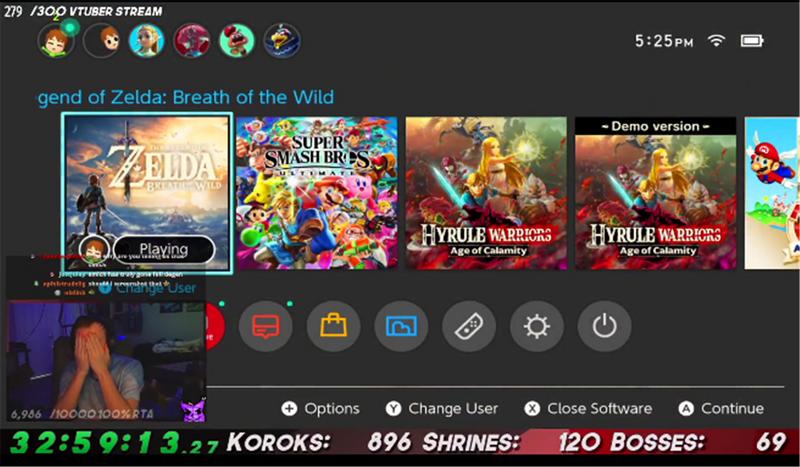
Task: Open the Album icon
Action: pyautogui.click(x=401, y=326)
